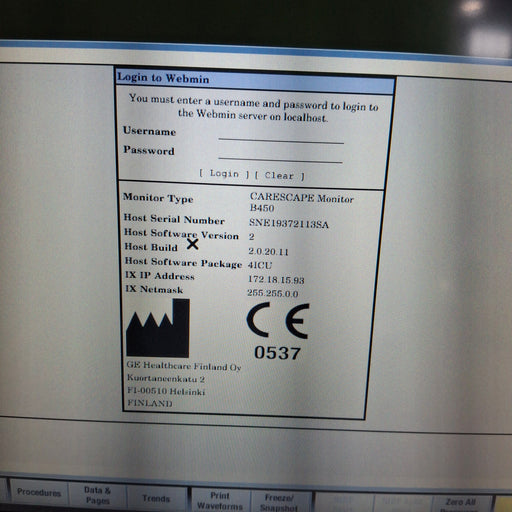Click the 'Host Build' label
Viewport: 512px width, 512px height.
click(x=151, y=247)
